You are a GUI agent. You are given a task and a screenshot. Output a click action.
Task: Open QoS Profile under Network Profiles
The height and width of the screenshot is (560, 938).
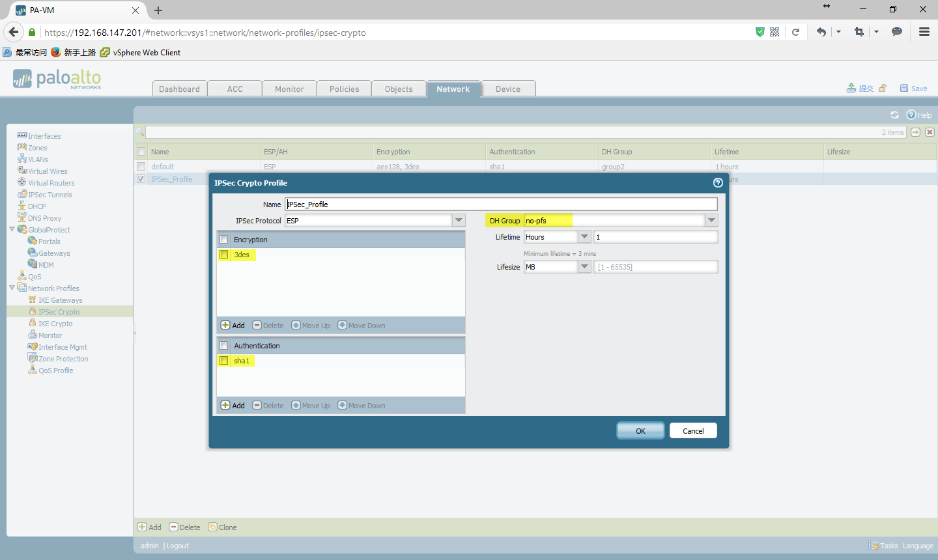[x=55, y=371]
